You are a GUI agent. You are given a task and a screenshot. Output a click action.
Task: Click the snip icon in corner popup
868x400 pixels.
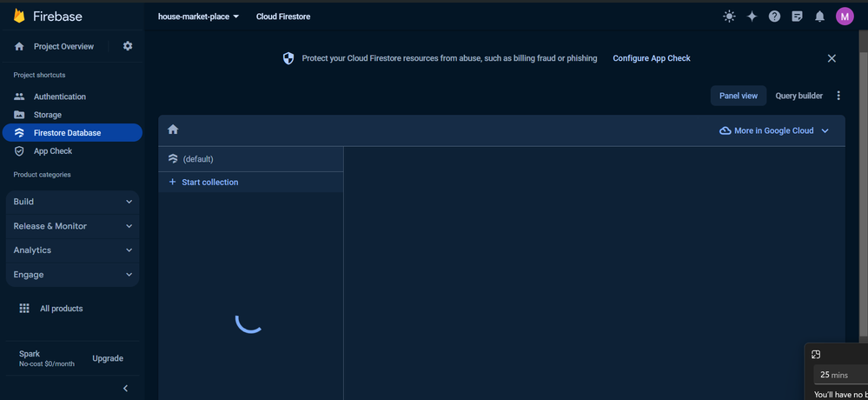click(815, 355)
